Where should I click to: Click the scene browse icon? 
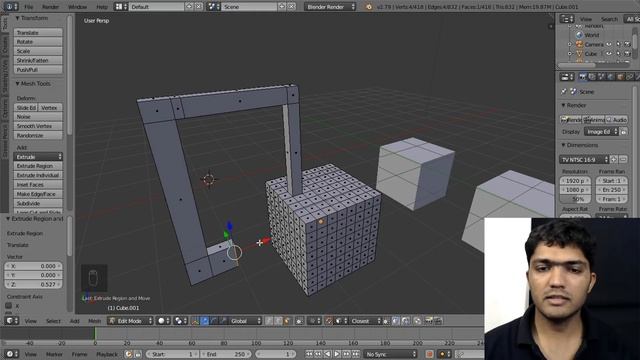tap(213, 7)
